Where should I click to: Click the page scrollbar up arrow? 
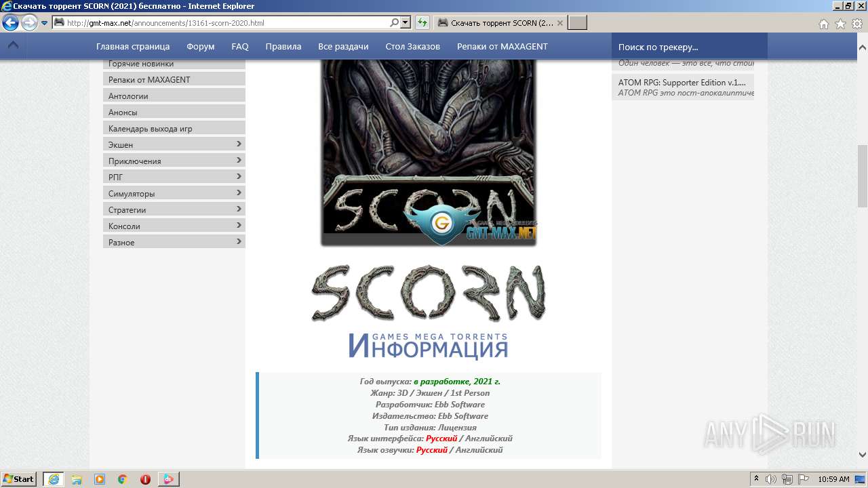pyautogui.click(x=862, y=47)
